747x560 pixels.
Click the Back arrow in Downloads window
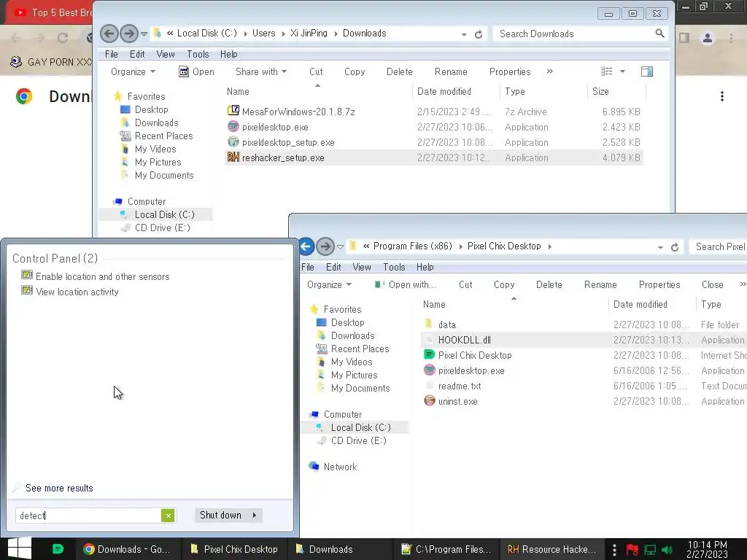109,34
